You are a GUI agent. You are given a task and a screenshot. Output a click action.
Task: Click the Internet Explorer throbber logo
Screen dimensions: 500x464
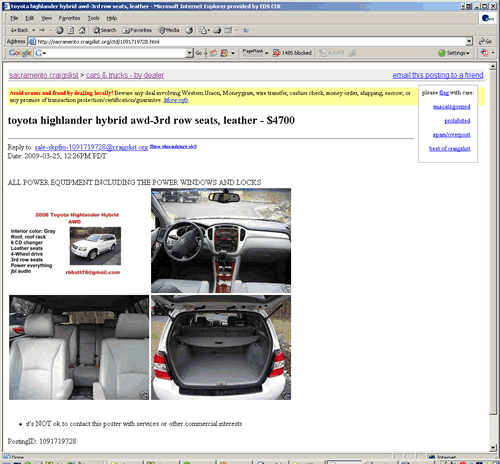488,18
